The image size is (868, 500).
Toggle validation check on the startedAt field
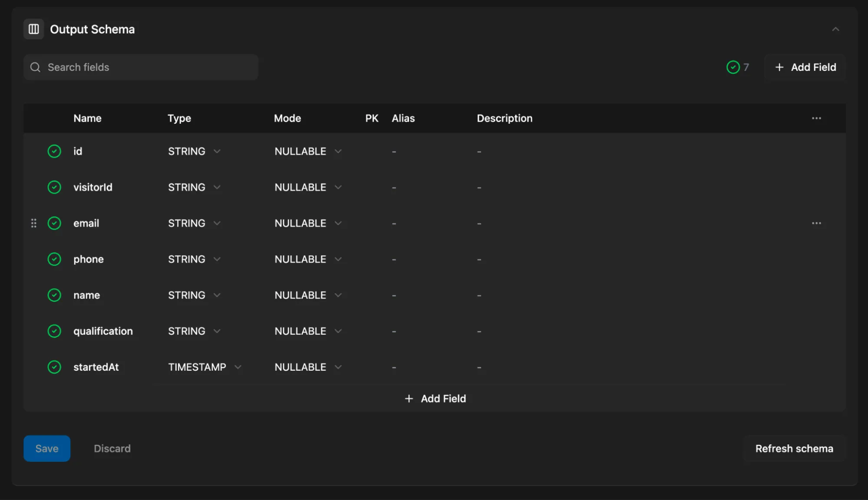(x=54, y=367)
